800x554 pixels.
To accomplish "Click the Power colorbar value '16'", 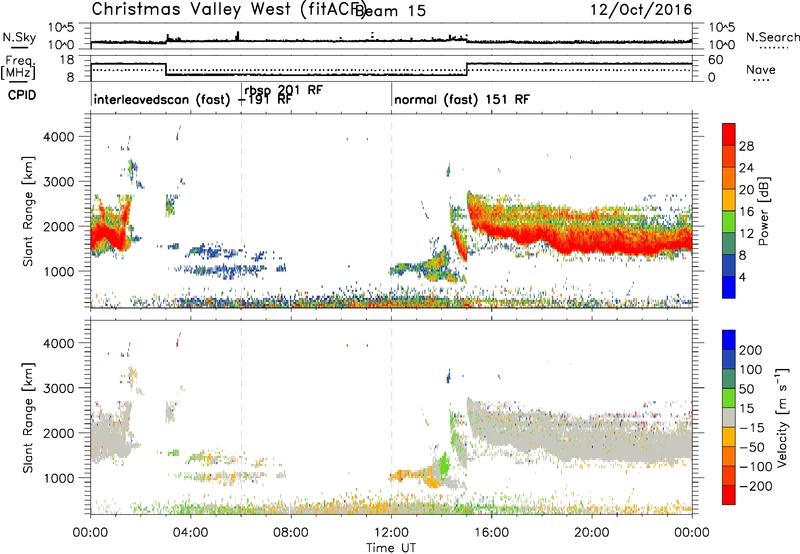I will click(746, 212).
